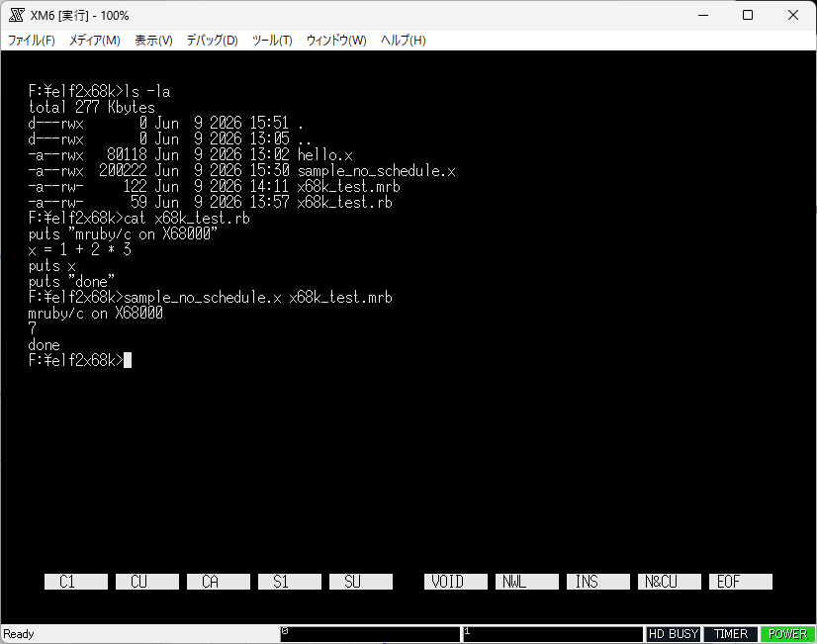This screenshot has width=817, height=644.
Task: Click the XM6 application icon in title bar
Action: click(x=16, y=15)
